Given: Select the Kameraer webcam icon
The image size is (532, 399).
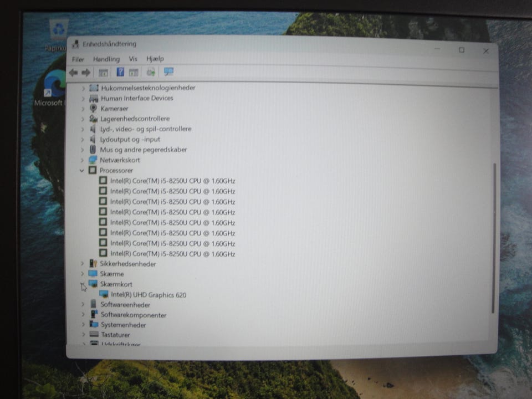Looking at the screenshot, I should point(93,109).
